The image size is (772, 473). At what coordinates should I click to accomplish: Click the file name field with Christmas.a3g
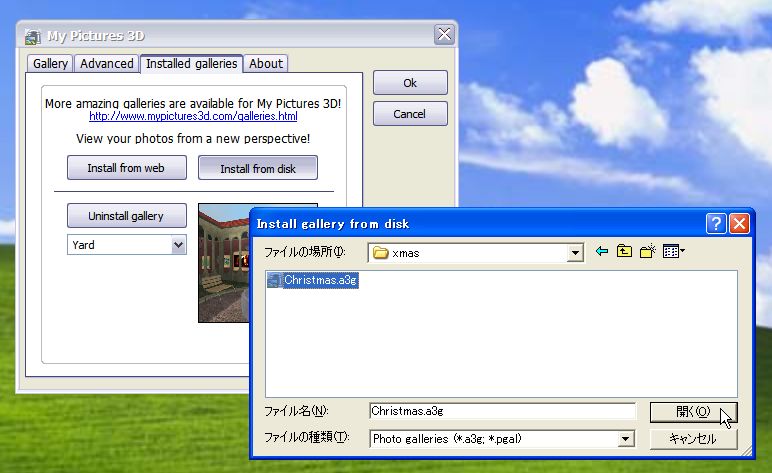[502, 411]
